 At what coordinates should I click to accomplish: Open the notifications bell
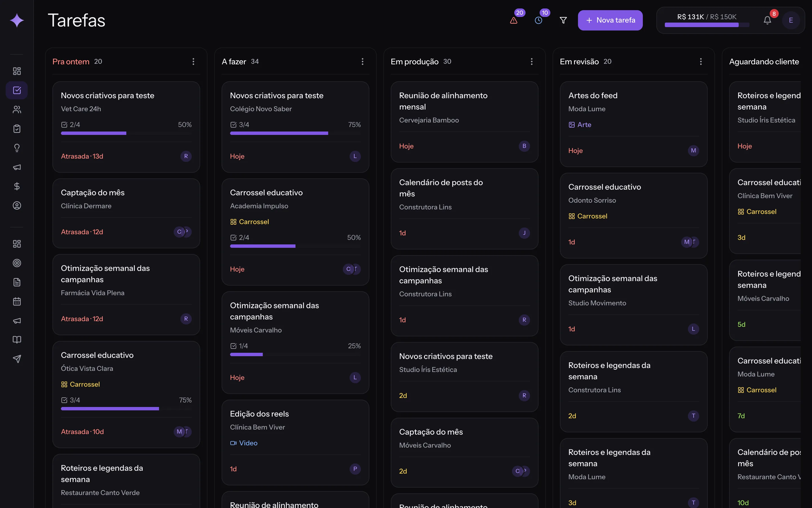(x=767, y=21)
